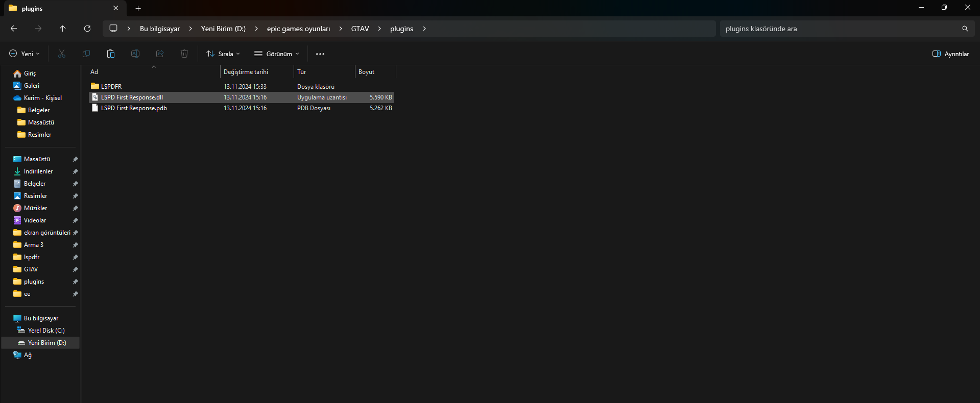980x403 pixels.
Task: Click 5.590 KB size cell
Action: [381, 97]
